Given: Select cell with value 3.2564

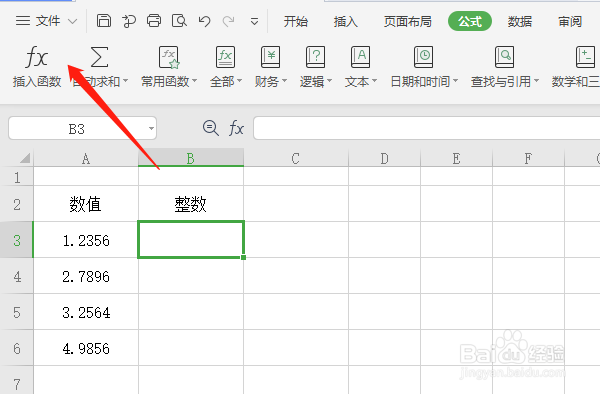Looking at the screenshot, I should pos(86,312).
